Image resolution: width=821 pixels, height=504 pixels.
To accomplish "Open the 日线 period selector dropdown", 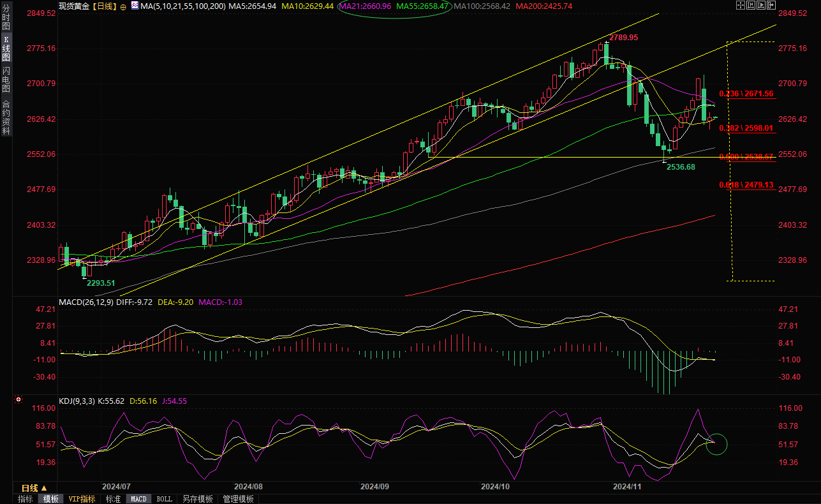I will [34, 488].
